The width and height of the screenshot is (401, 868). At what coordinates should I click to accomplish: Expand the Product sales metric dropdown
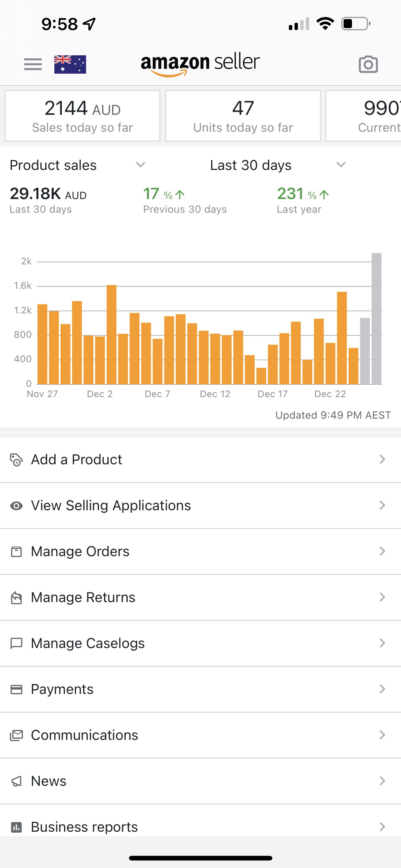pos(140,165)
